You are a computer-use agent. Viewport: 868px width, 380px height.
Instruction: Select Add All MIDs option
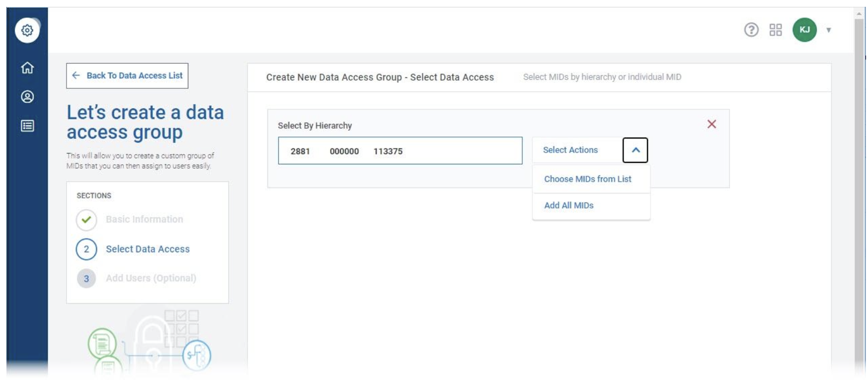click(568, 206)
